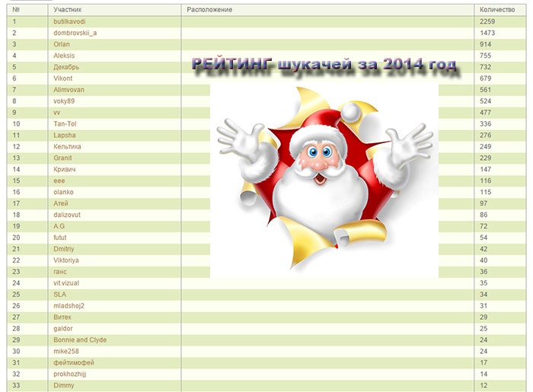
Task: Click the count value 732
Action: [486, 67]
